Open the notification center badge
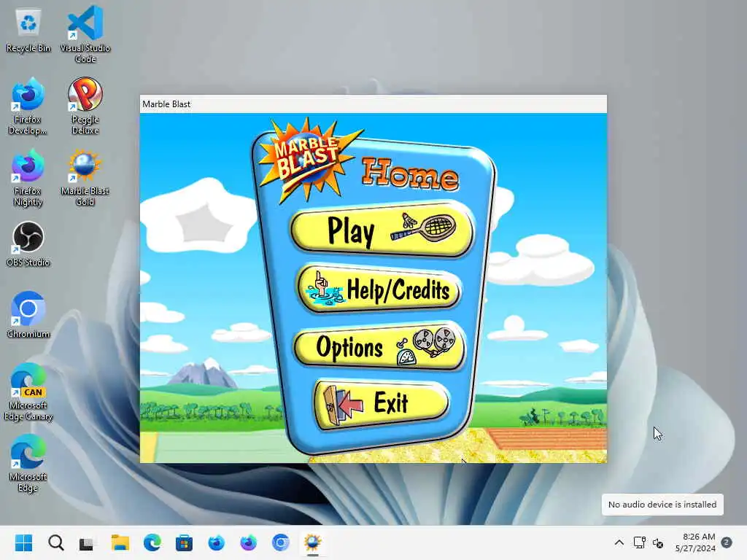 tap(727, 542)
